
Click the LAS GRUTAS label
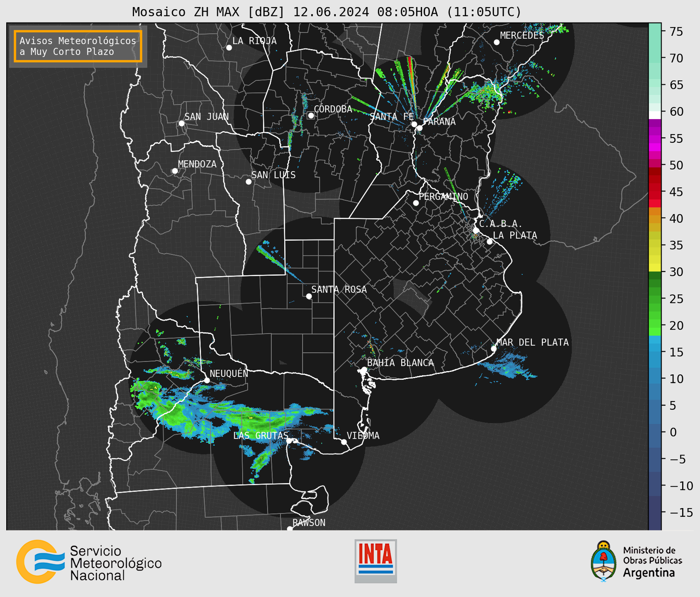(x=261, y=436)
